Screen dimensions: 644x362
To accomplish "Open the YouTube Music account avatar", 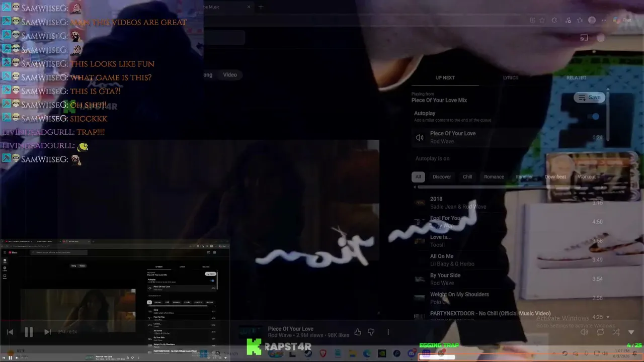I will 601,38.
